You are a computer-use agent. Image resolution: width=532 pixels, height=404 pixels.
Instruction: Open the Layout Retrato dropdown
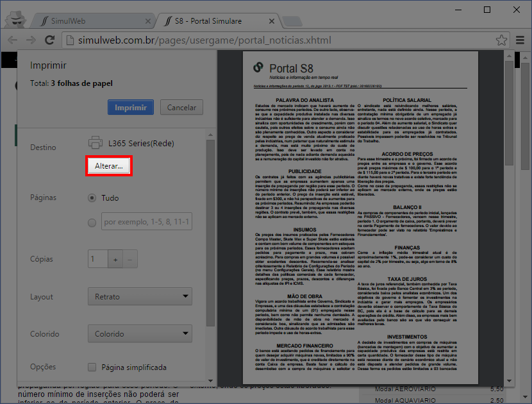pyautogui.click(x=140, y=296)
